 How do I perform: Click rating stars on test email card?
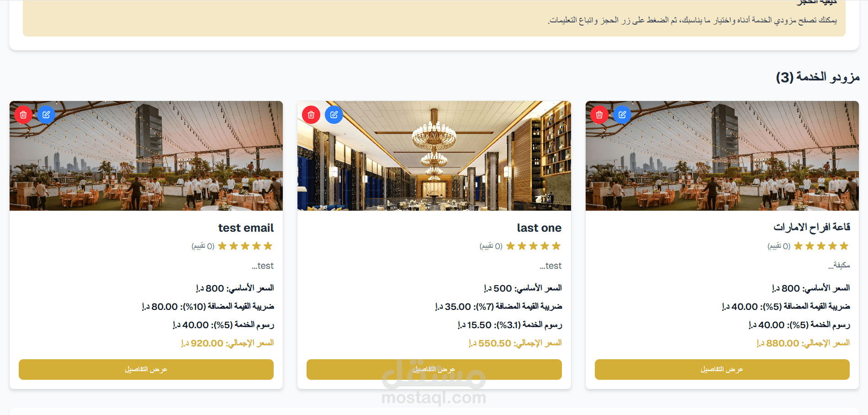(x=245, y=246)
